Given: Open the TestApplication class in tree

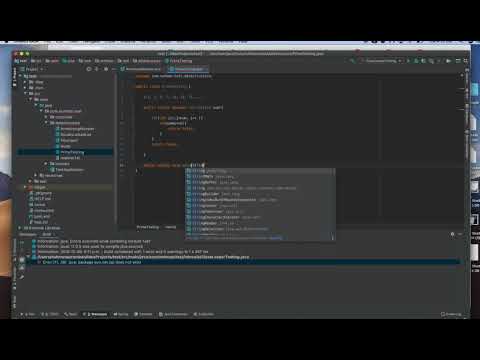Looking at the screenshot, I should [67, 170].
